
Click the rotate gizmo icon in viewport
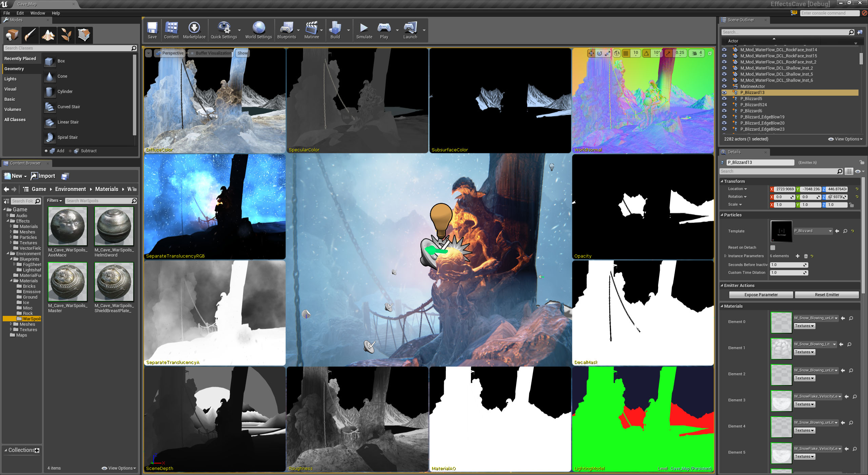[599, 53]
